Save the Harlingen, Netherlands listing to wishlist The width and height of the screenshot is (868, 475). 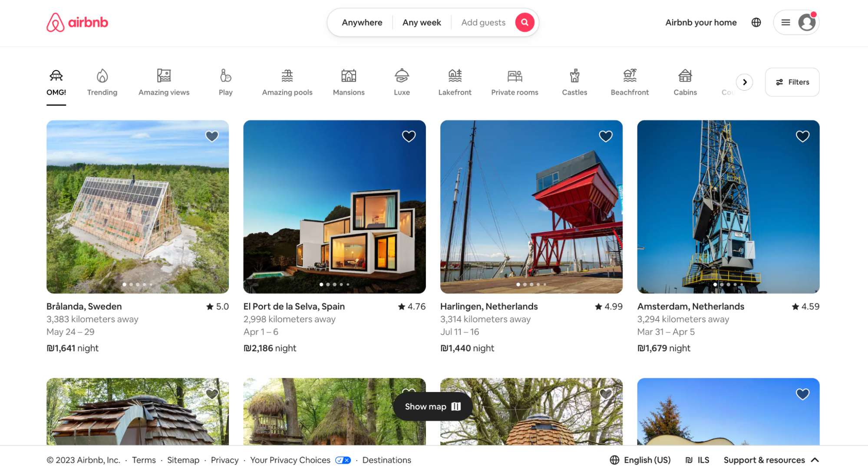[606, 136]
